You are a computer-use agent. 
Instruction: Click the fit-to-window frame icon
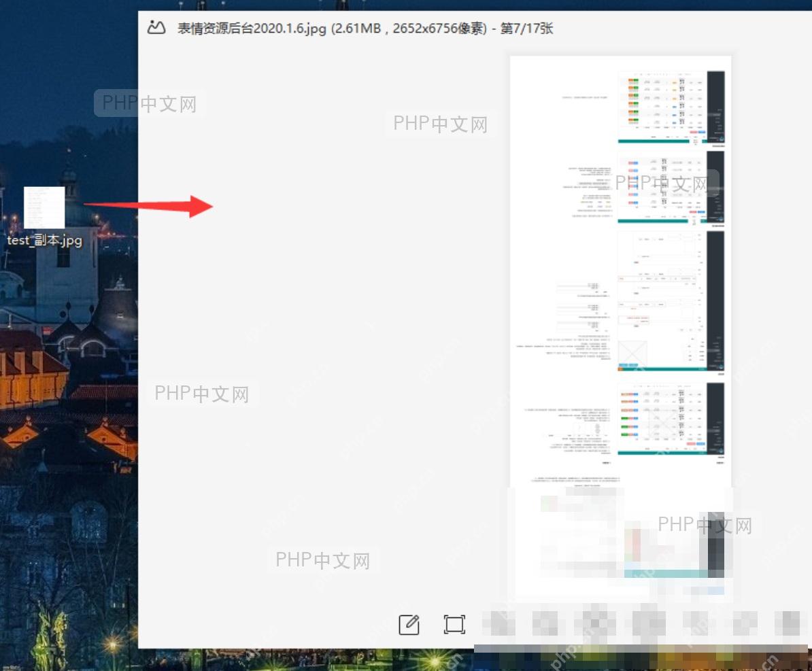454,624
